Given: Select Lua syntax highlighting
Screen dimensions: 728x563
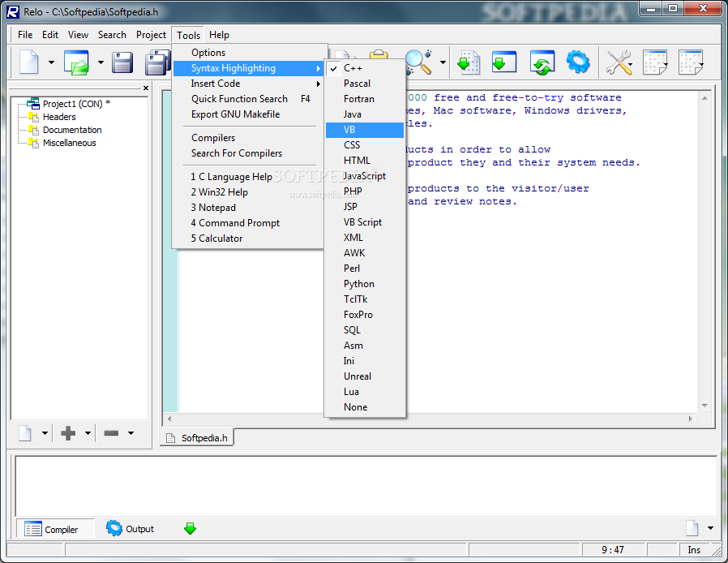Looking at the screenshot, I should tap(365, 392).
